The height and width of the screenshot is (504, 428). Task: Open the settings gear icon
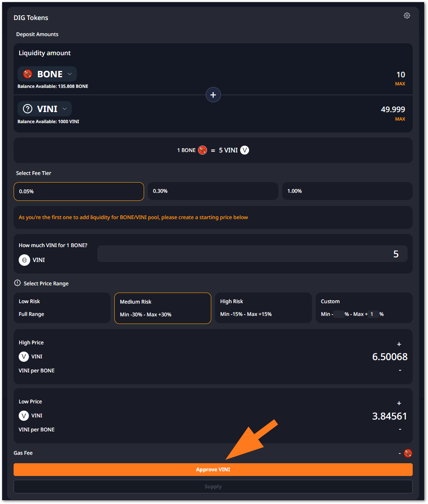coord(407,16)
